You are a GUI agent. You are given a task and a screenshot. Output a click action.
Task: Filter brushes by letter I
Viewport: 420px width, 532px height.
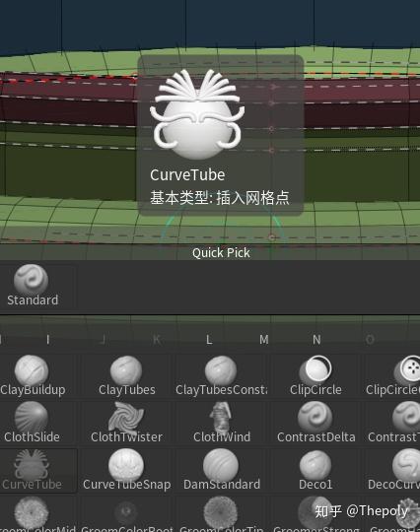coord(48,339)
